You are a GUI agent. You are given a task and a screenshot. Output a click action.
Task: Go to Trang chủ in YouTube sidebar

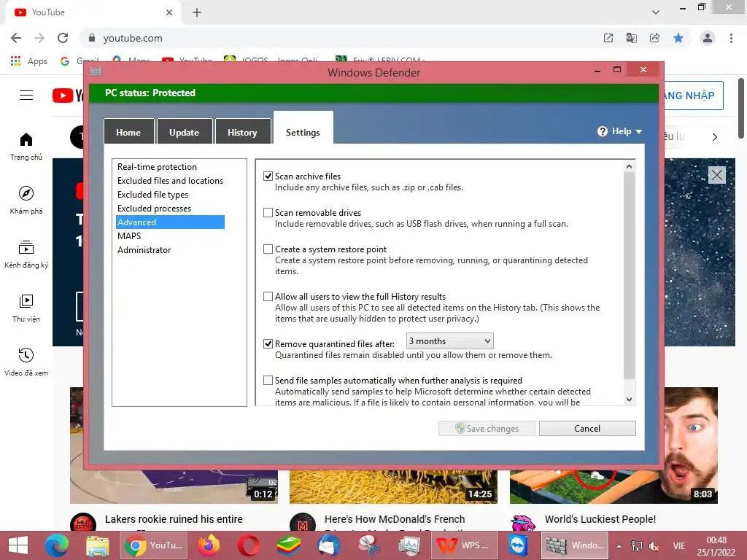click(x=26, y=147)
